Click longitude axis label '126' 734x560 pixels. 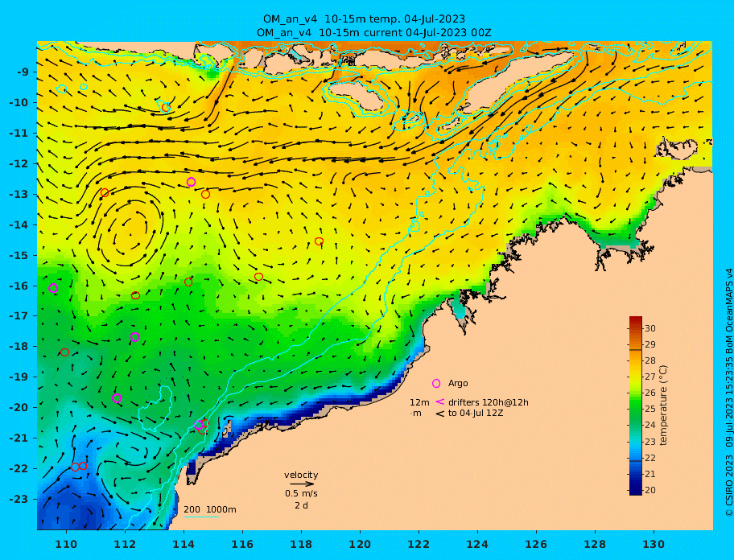tap(537, 545)
